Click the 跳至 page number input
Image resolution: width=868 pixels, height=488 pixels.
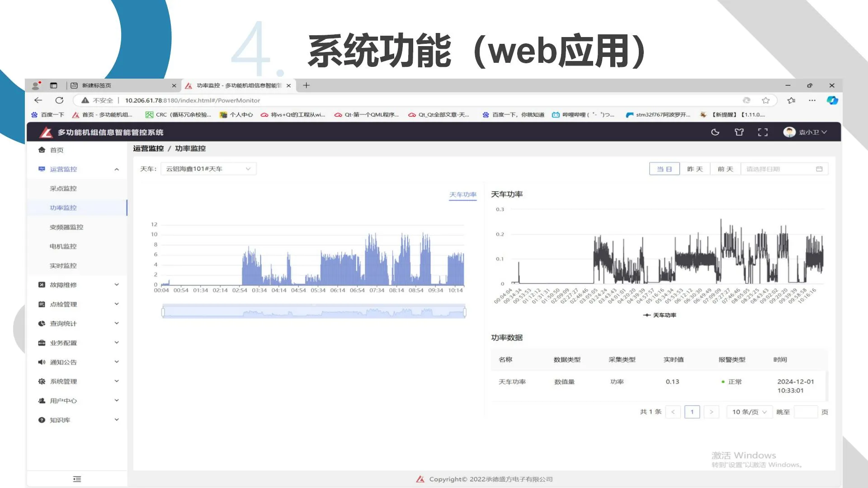coord(806,412)
